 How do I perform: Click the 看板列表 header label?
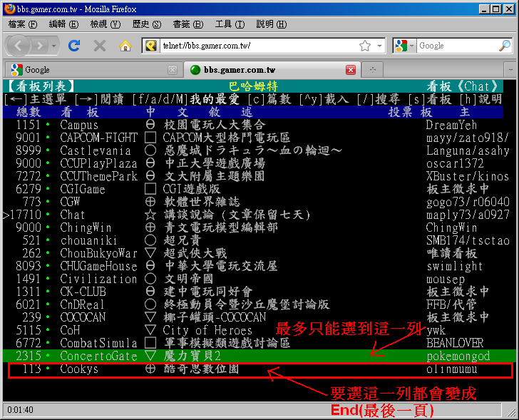point(40,86)
